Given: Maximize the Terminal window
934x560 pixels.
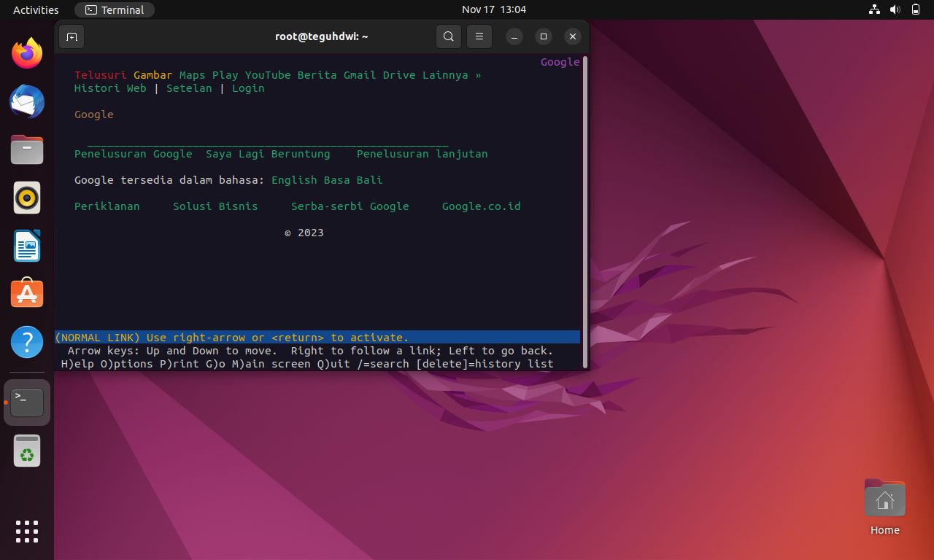Looking at the screenshot, I should pos(544,36).
